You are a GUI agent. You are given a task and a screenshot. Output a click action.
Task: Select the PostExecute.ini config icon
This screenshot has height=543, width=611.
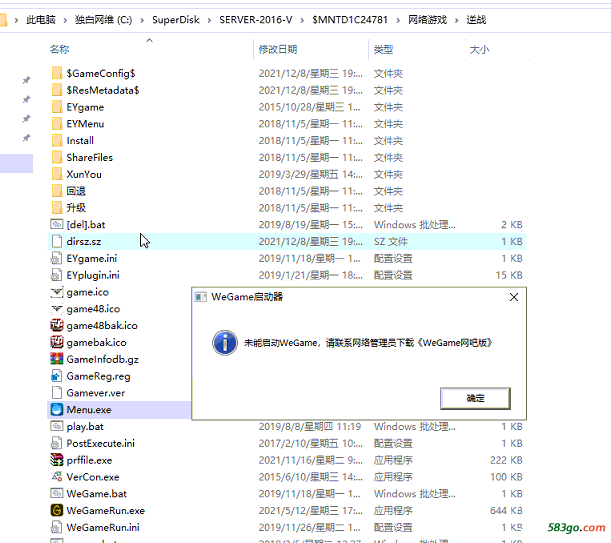[x=57, y=443]
